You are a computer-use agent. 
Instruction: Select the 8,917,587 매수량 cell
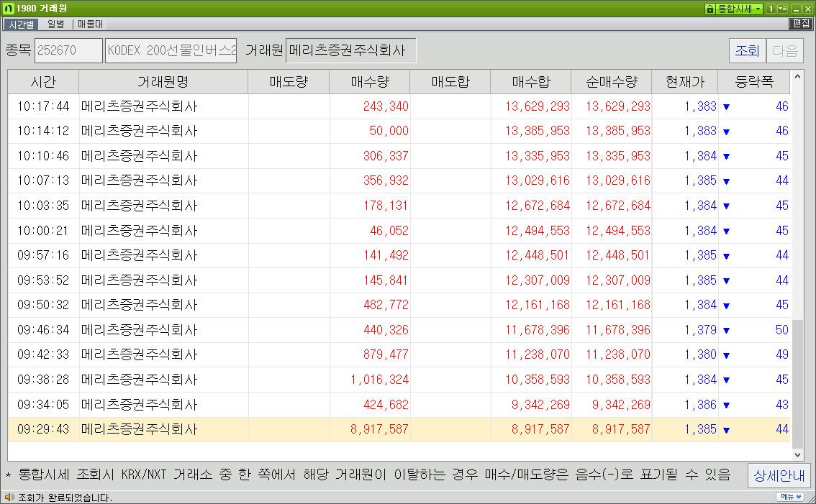tap(369, 430)
